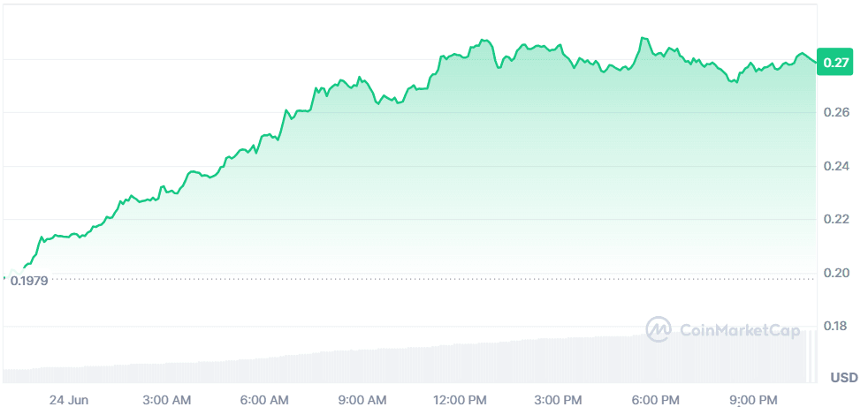The image size is (868, 407).
Task: Click the 0.24 price axis label
Action: tap(836, 166)
